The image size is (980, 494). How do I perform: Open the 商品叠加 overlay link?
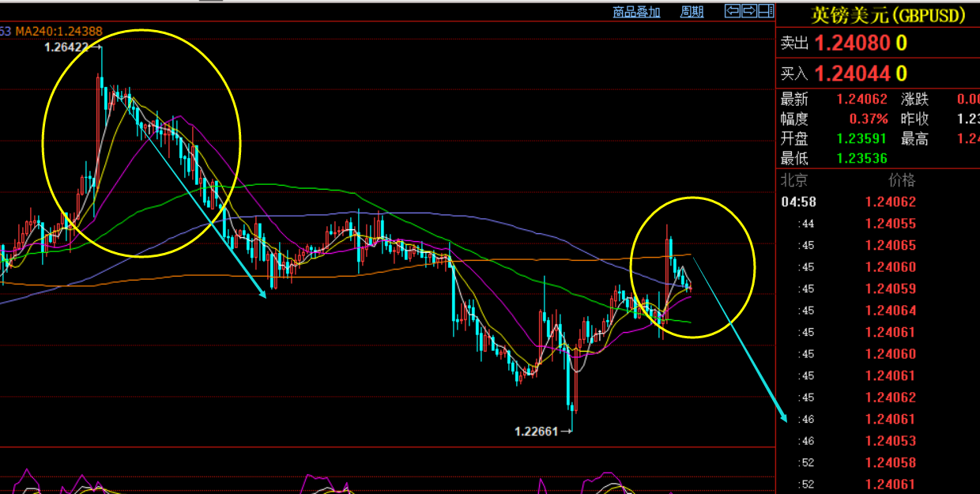[636, 11]
